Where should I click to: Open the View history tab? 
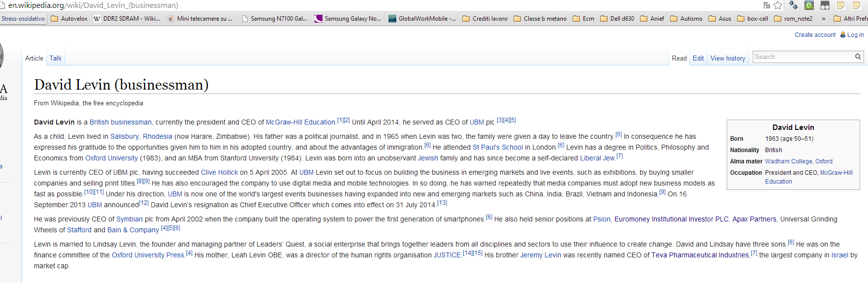tap(728, 58)
